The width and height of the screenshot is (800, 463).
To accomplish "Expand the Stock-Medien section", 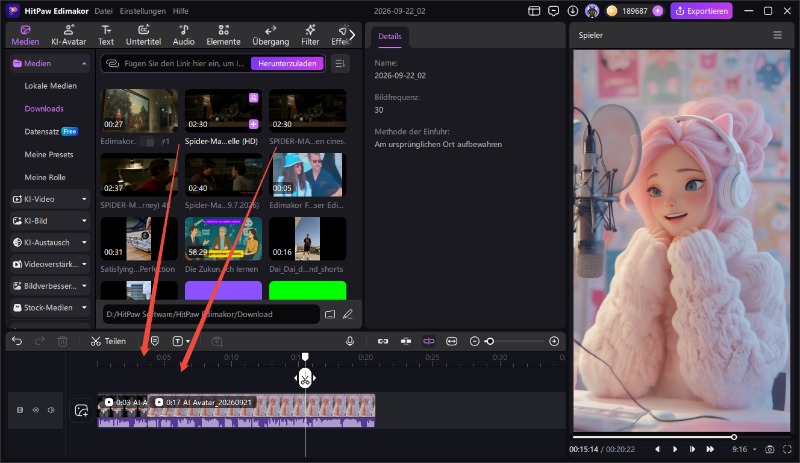I will [x=49, y=307].
